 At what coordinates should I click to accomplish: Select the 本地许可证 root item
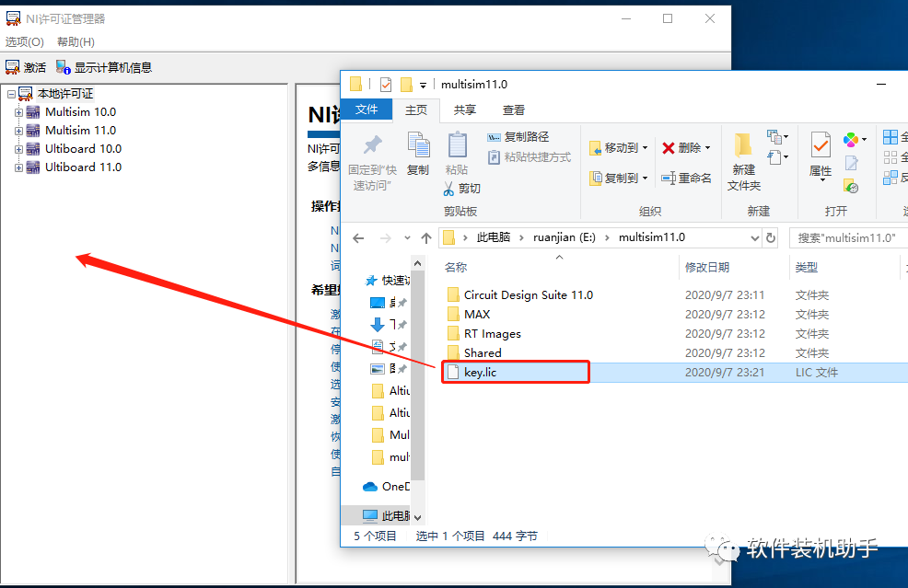[64, 93]
